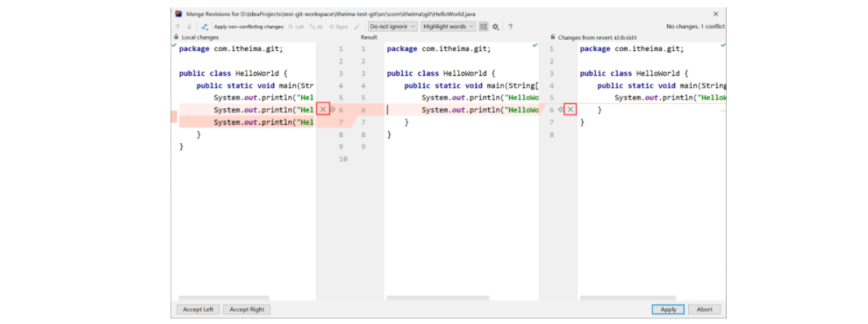Toggle synchronized scrolling icon
This screenshot has height=324, width=868.
(x=483, y=27)
